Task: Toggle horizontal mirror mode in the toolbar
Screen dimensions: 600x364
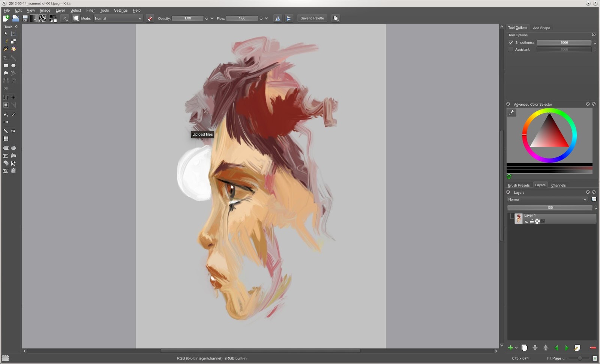Action: pyautogui.click(x=278, y=18)
